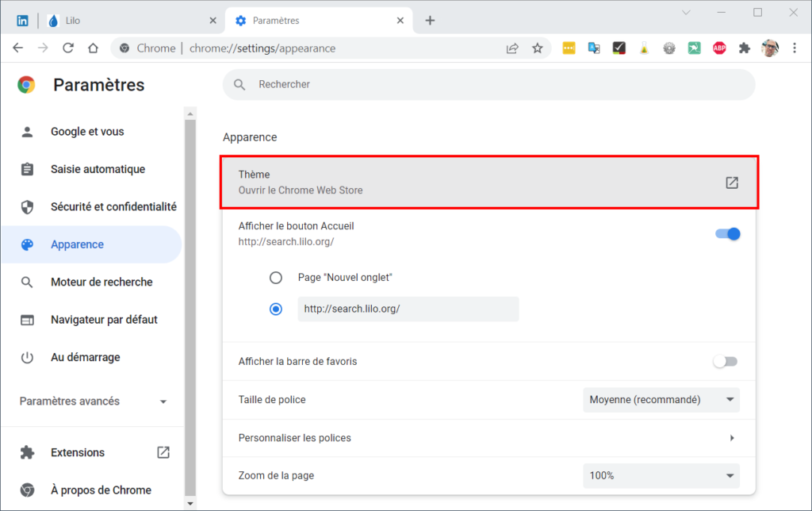Click the forward navigation arrow
Image resolution: width=812 pixels, height=511 pixels.
(43, 48)
